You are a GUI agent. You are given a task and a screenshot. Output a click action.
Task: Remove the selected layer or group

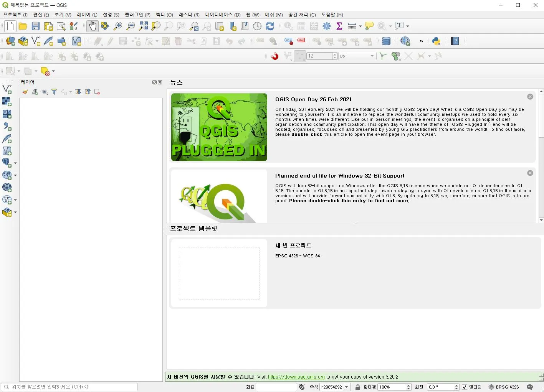click(97, 92)
